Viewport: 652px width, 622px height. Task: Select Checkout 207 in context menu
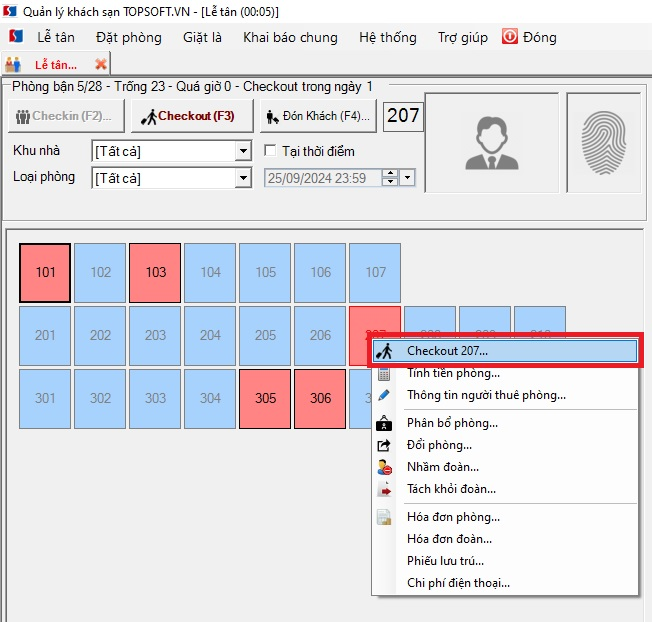click(504, 351)
